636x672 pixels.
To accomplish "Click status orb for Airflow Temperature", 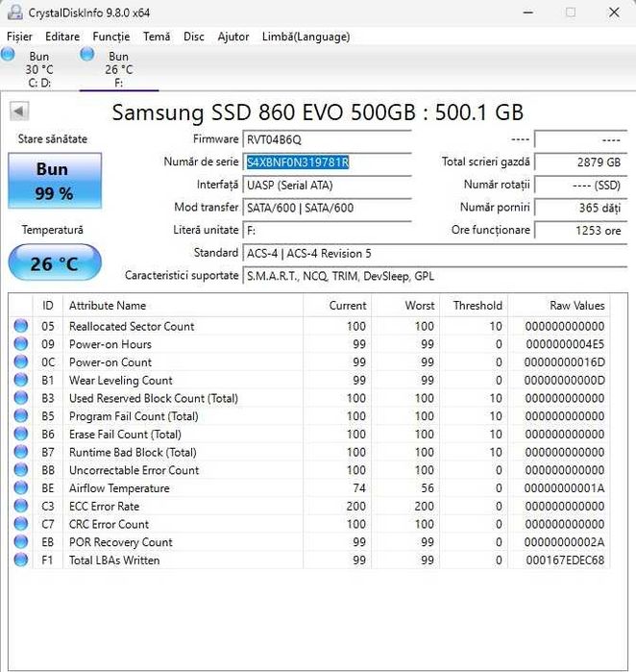I will pyautogui.click(x=20, y=488).
